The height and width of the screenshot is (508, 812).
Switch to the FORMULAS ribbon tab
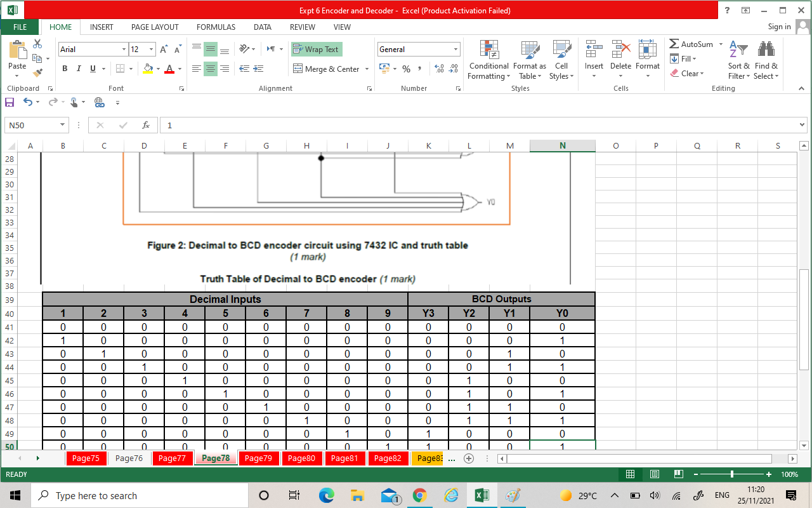(216, 27)
